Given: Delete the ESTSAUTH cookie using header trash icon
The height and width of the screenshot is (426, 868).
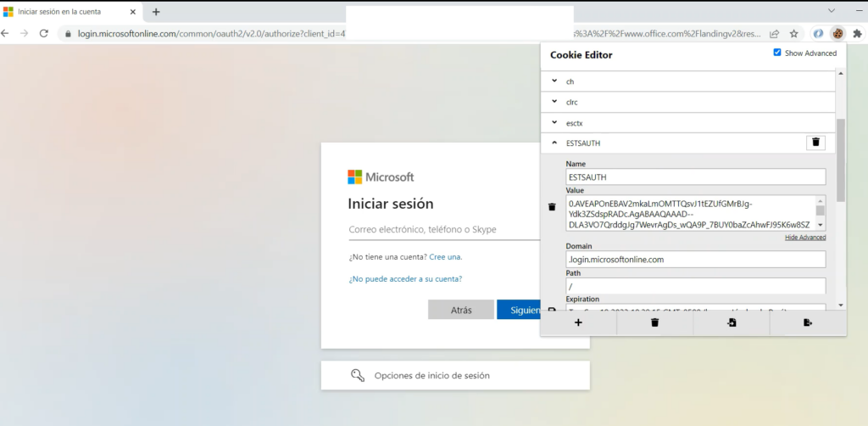Looking at the screenshot, I should 815,143.
